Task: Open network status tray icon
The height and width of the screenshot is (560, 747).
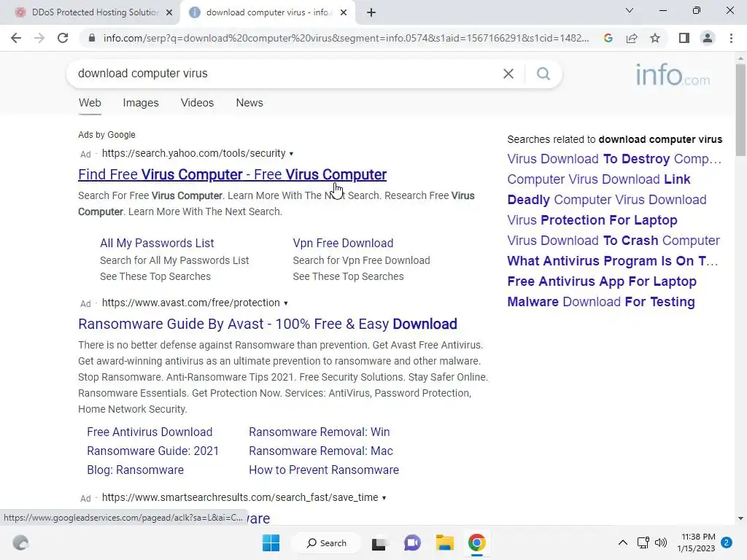Action: tap(643, 542)
